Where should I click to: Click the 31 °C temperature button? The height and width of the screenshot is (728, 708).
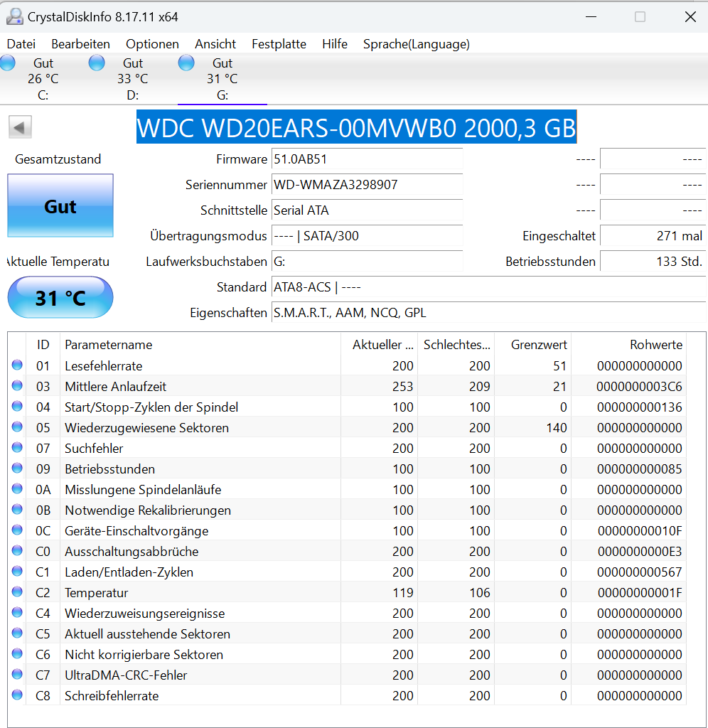pyautogui.click(x=60, y=298)
